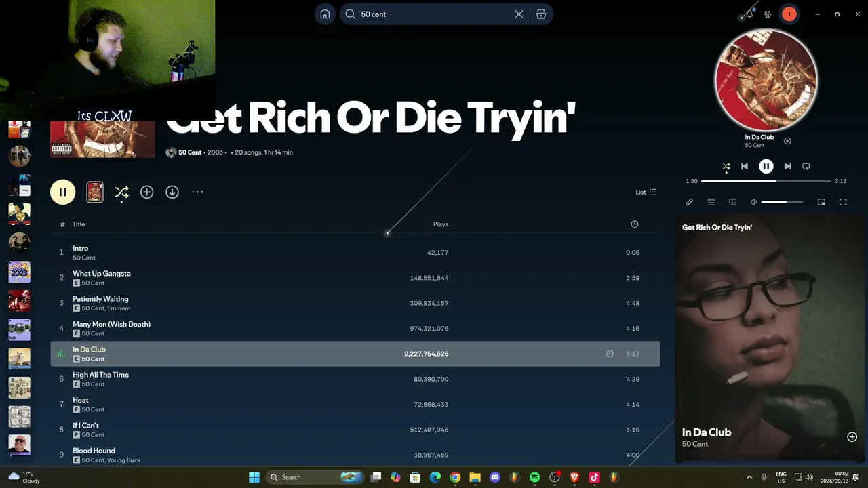Click the circular now-playing album art
The image size is (868, 488).
tap(766, 80)
